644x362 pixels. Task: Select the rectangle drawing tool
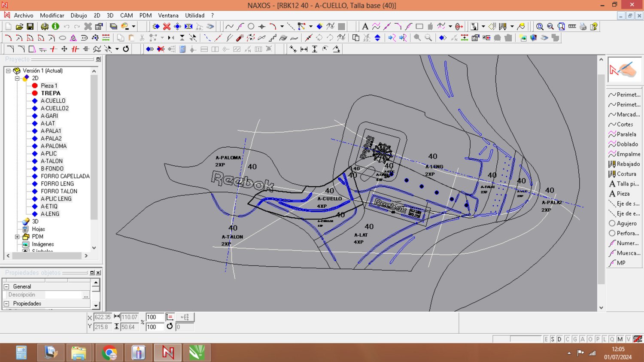[x=419, y=27]
